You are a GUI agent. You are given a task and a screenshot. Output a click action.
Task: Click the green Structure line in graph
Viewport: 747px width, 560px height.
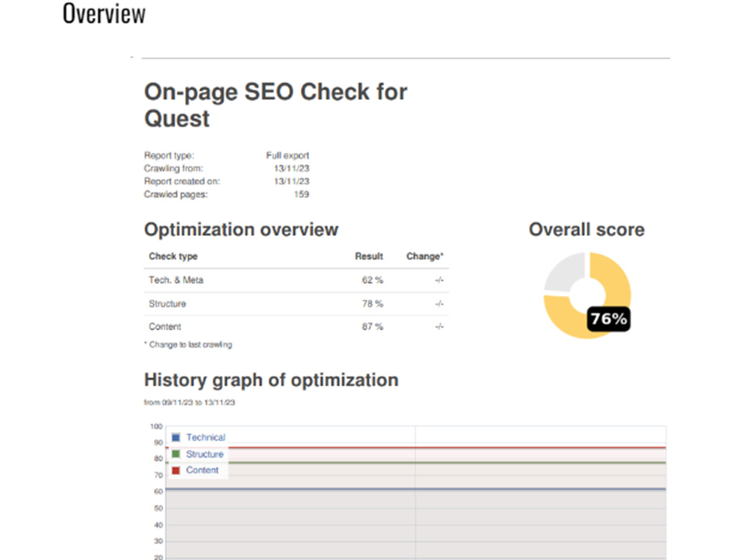(447, 462)
